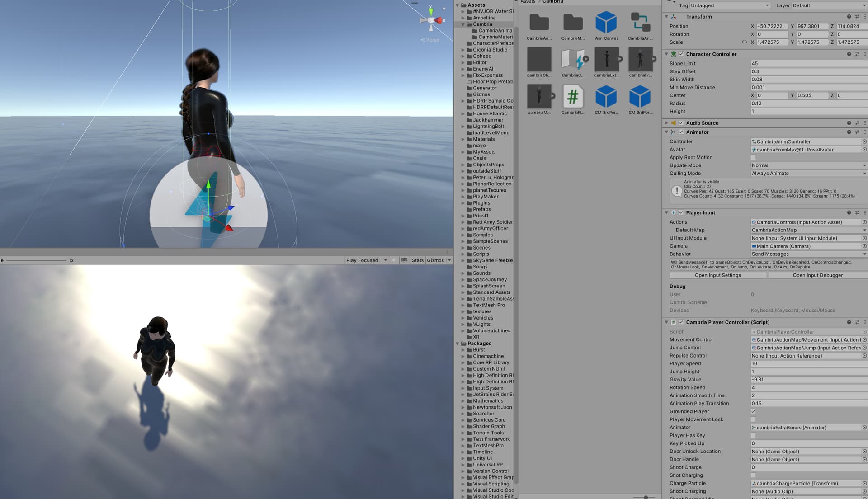Click the Open Input Debugger button
Screen dimensions: 868x499
click(x=817, y=276)
